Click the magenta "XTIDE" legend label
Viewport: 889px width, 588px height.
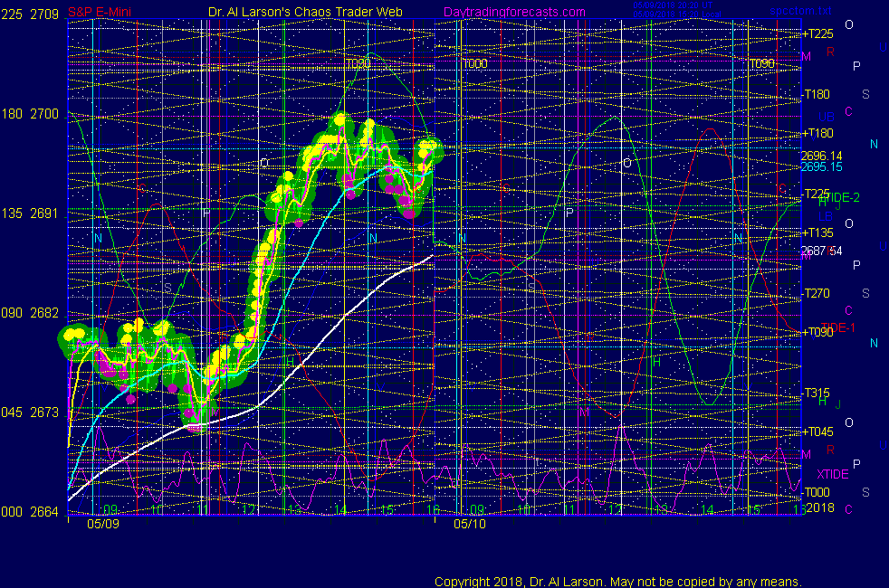832,474
